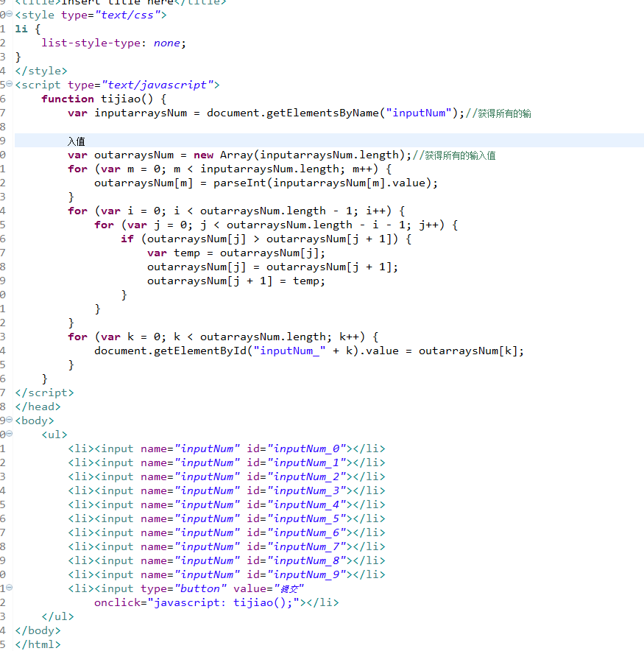The height and width of the screenshot is (651, 644).
Task: Click the comment "//获得所有的输入值"
Action: pyautogui.click(x=454, y=155)
